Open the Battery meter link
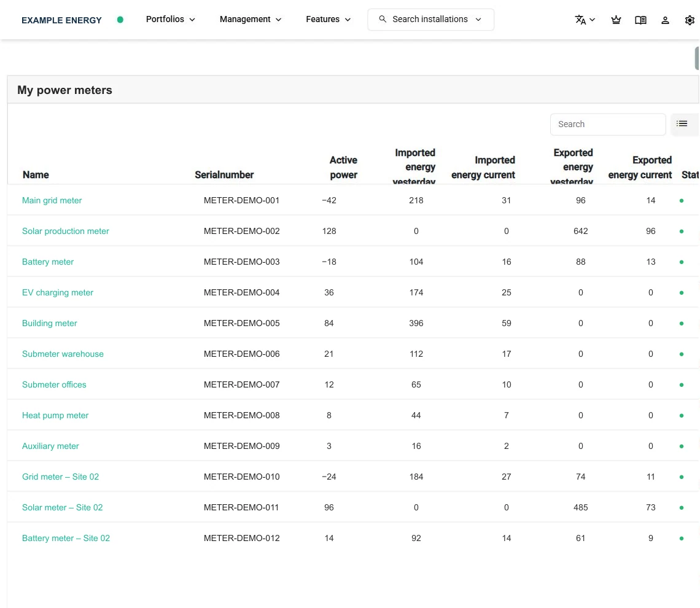Screen dimensions: 700x608 tap(48, 262)
